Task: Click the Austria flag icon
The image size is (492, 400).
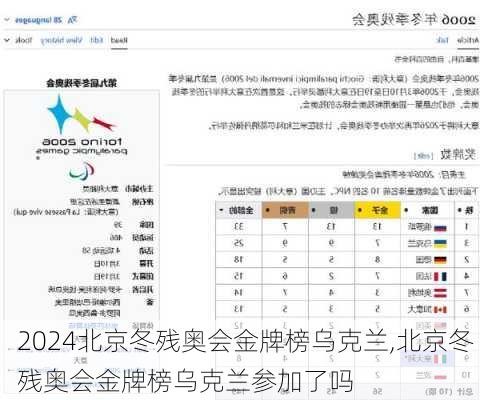Action: point(440,293)
